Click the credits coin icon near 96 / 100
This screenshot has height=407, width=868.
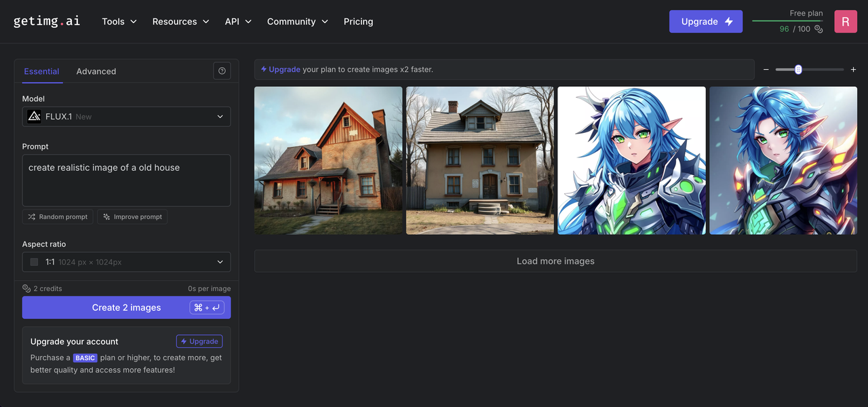(818, 29)
